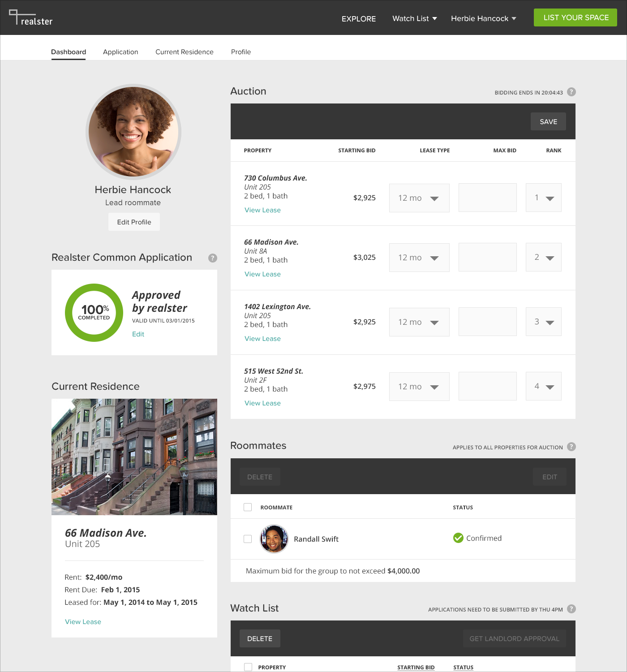Click Randall Swift's avatar picture
627x672 pixels.
(274, 539)
